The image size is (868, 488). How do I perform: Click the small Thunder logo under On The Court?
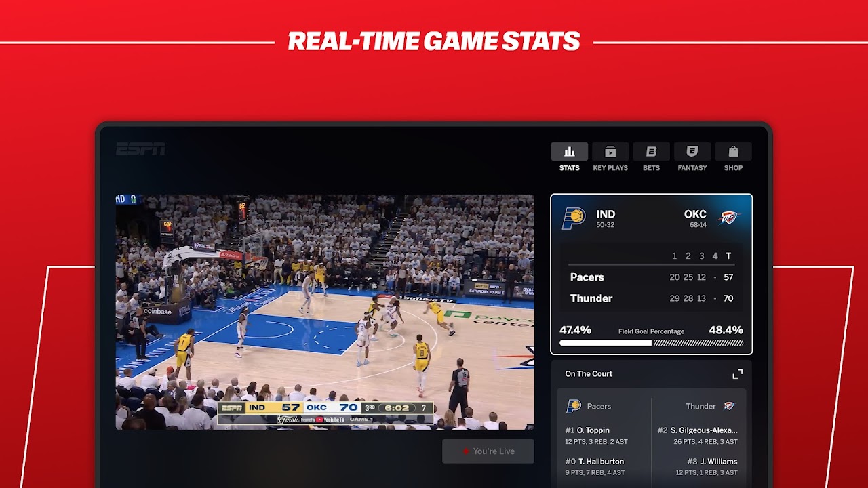pos(729,406)
